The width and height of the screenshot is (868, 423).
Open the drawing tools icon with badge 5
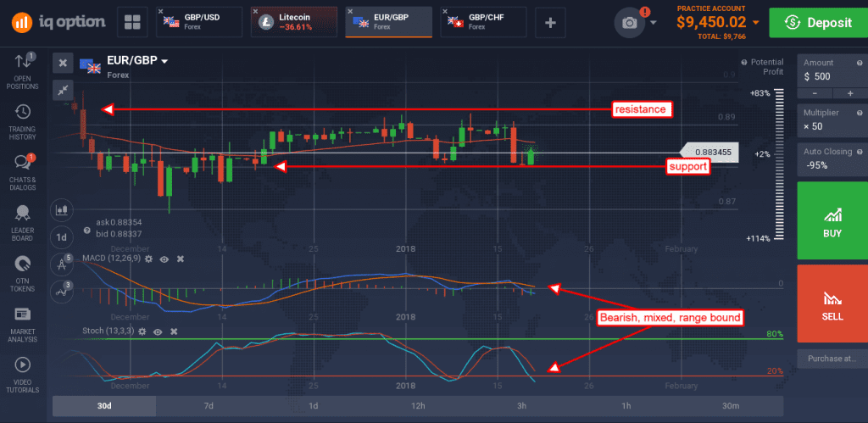click(x=61, y=264)
